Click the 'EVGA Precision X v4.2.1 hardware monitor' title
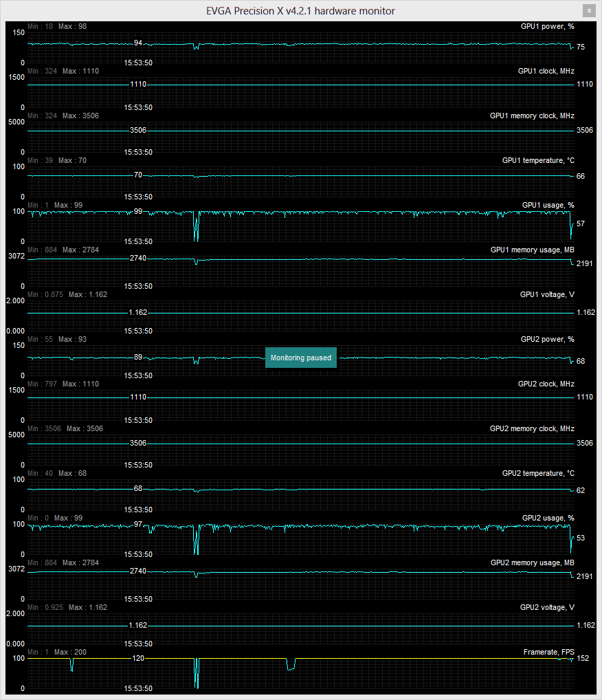This screenshot has height=700, width=602. pos(300,11)
